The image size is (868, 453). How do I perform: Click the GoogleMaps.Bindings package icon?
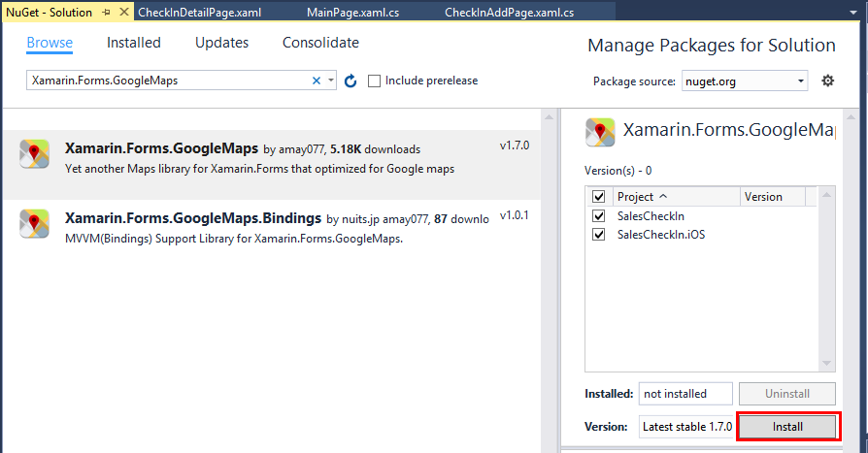(34, 223)
